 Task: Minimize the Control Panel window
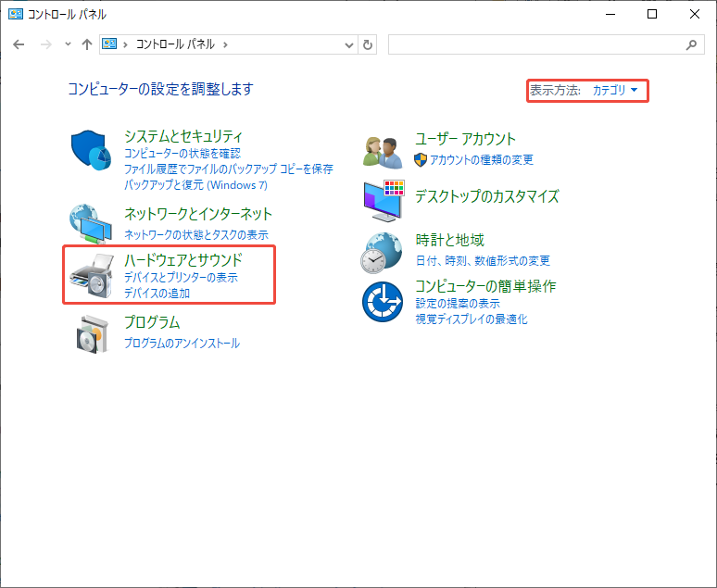(610, 14)
